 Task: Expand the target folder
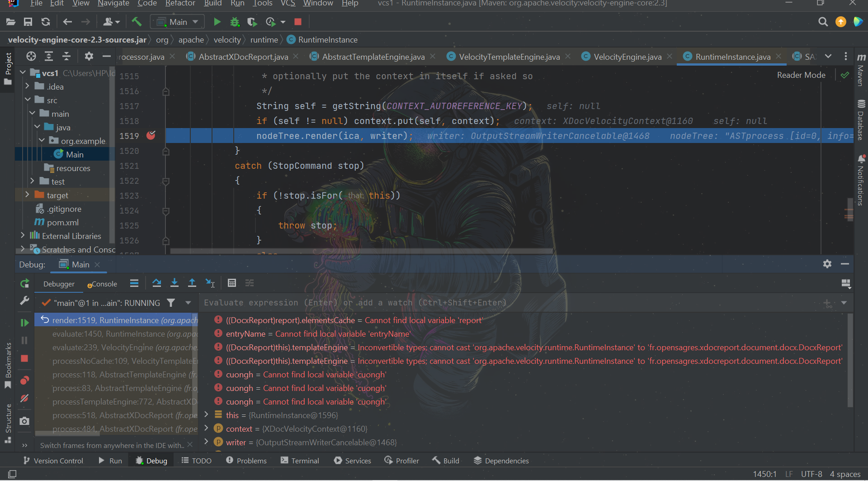click(27, 195)
